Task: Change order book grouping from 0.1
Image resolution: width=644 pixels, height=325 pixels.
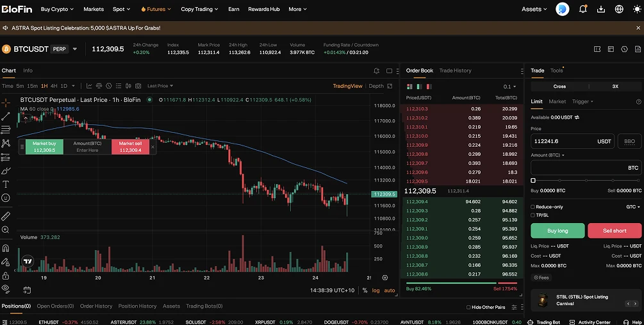Action: click(x=509, y=87)
